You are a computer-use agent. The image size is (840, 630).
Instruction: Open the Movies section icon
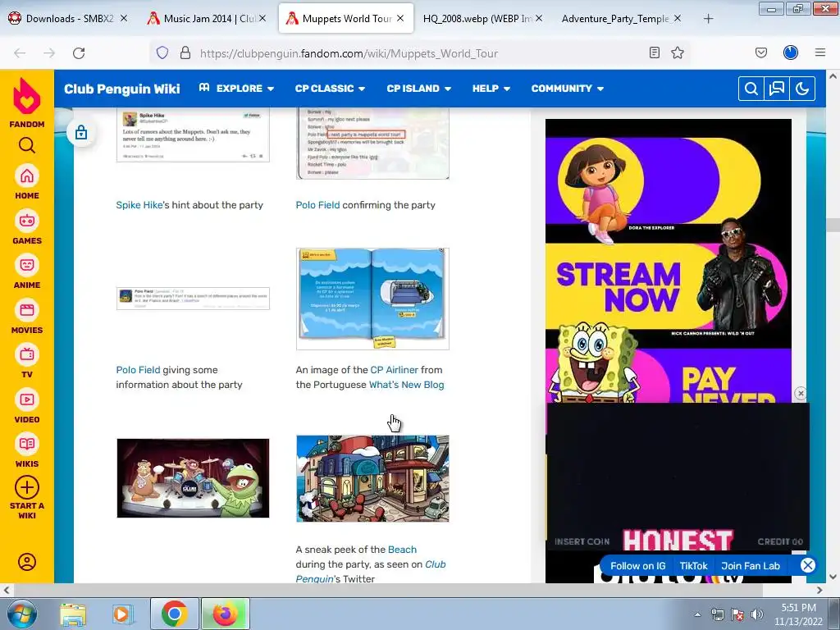27,310
